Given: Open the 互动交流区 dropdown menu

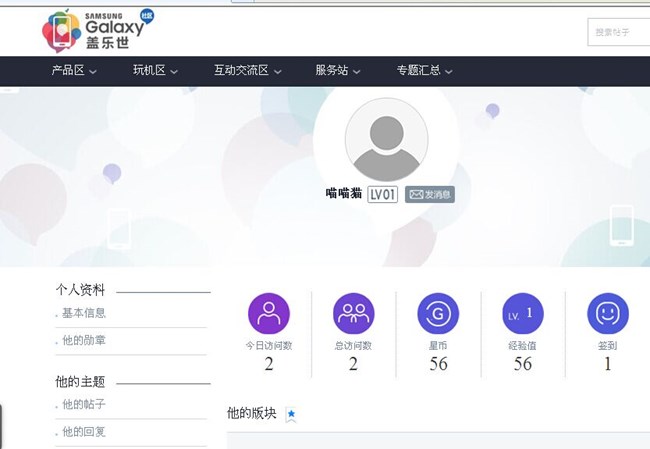Looking at the screenshot, I should point(247,71).
